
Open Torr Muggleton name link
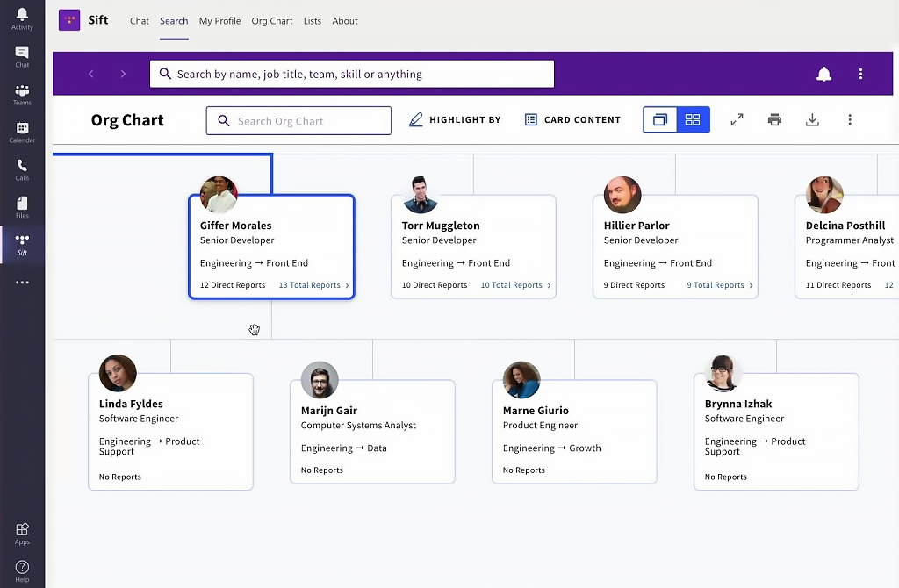[x=441, y=226]
